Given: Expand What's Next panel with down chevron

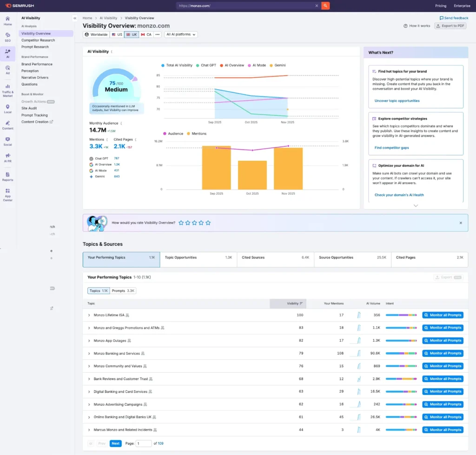Looking at the screenshot, I should click(x=416, y=206).
